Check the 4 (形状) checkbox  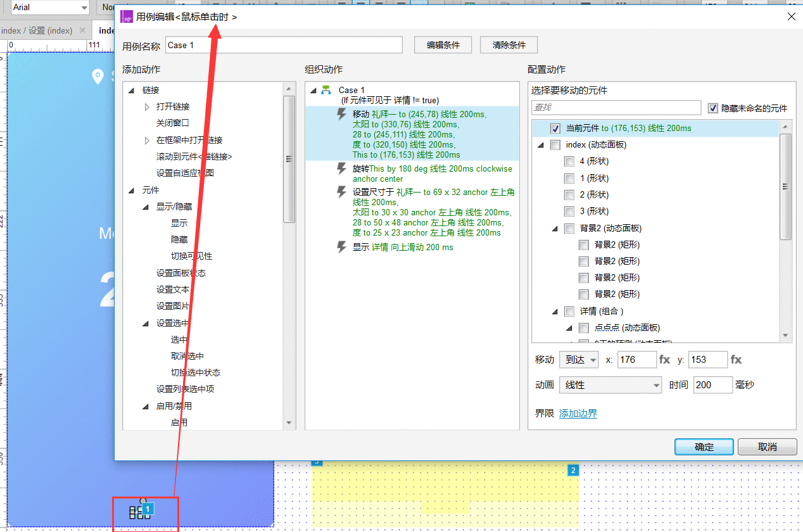(x=569, y=161)
